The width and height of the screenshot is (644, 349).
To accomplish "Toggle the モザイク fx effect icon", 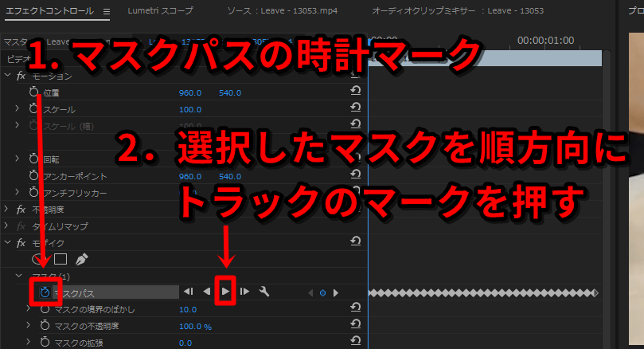I will (x=21, y=243).
